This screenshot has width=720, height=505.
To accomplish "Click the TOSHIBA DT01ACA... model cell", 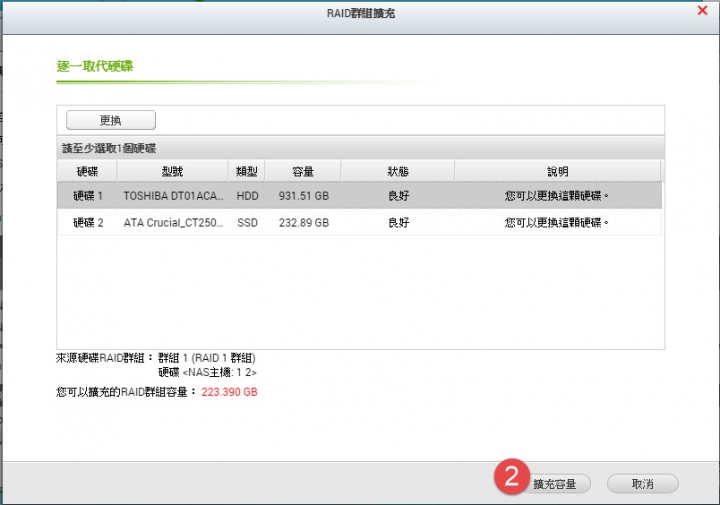I will 173,196.
